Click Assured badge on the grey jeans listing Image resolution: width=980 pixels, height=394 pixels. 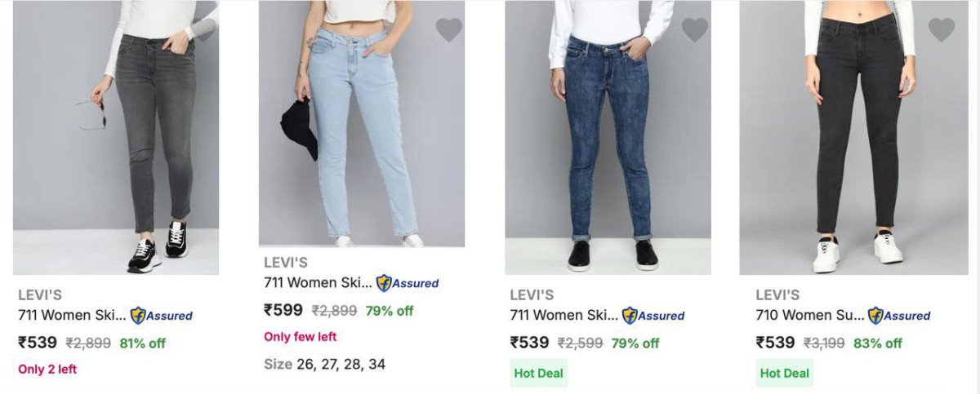[x=161, y=316]
